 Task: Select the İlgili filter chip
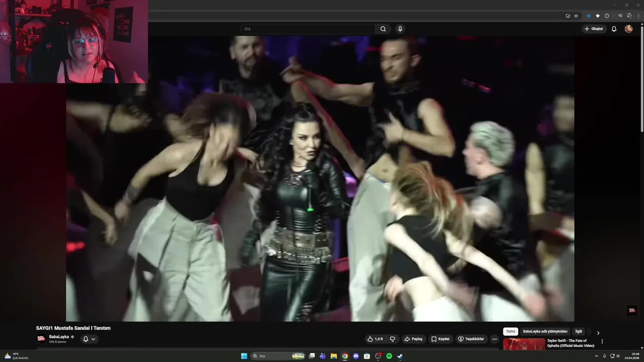[x=579, y=331]
